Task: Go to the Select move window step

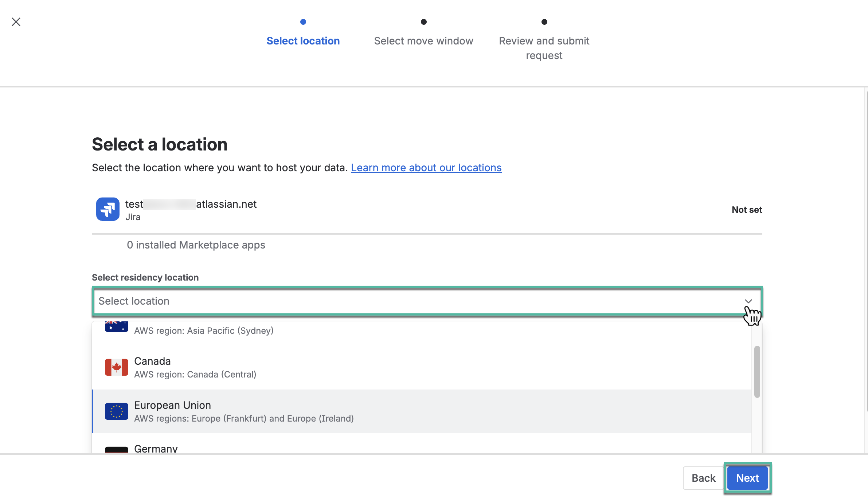Action: pos(423,41)
